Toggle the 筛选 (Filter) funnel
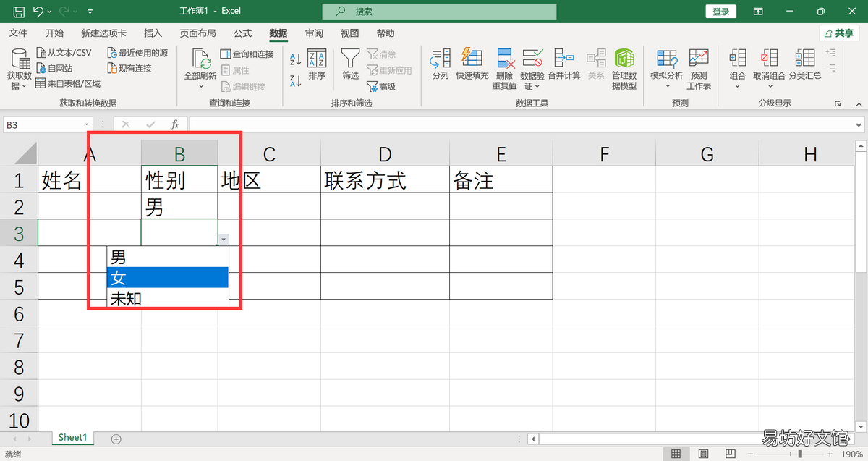The width and height of the screenshot is (868, 461). [351, 65]
